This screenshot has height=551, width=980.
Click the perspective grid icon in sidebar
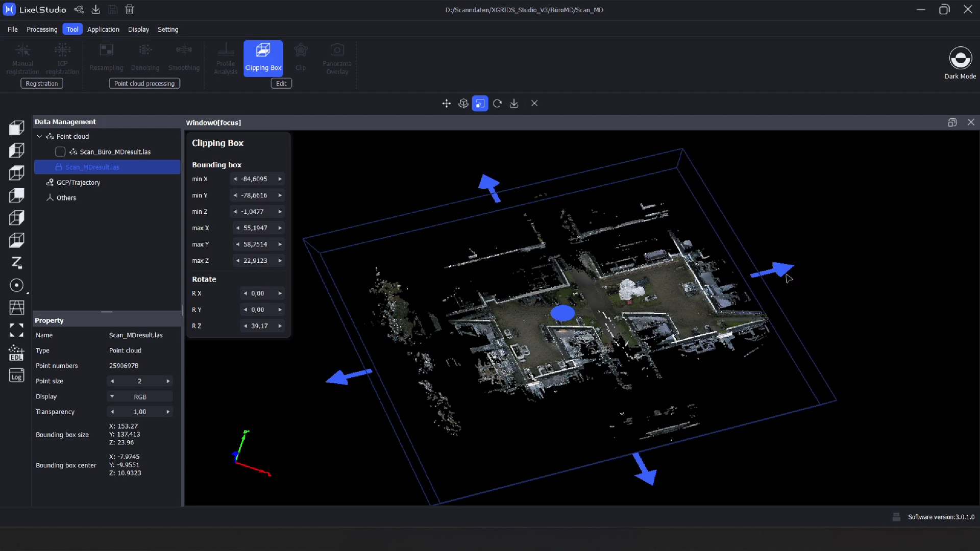[x=16, y=308]
